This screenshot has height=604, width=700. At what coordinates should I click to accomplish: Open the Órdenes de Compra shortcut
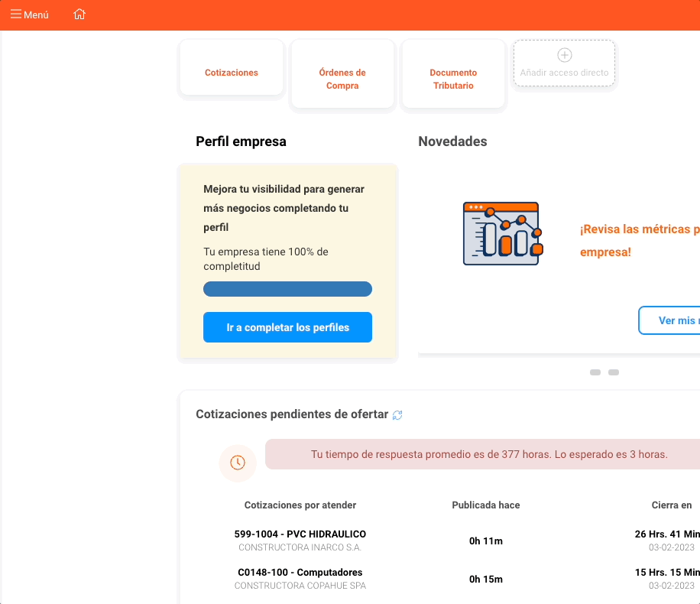pos(342,79)
